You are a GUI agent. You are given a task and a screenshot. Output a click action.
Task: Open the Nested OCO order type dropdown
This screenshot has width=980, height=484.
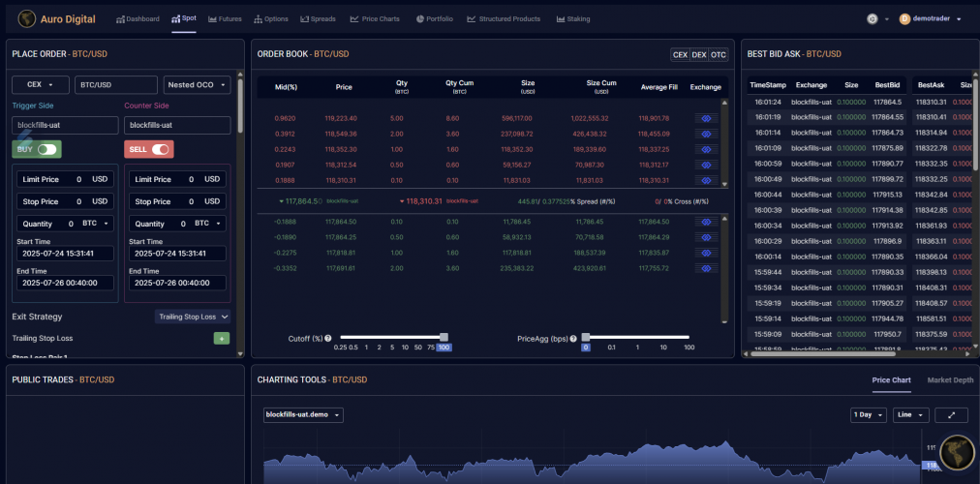(x=197, y=84)
